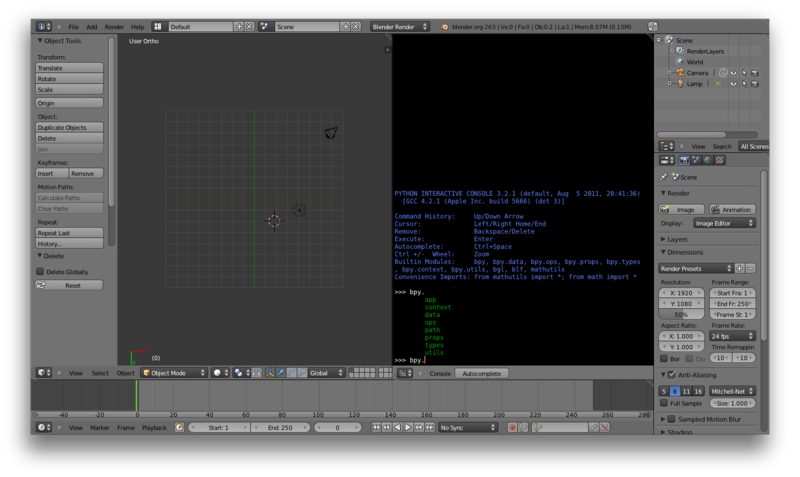Enable Sampled Motion Blur checkbox
800x477 pixels.
click(672, 419)
